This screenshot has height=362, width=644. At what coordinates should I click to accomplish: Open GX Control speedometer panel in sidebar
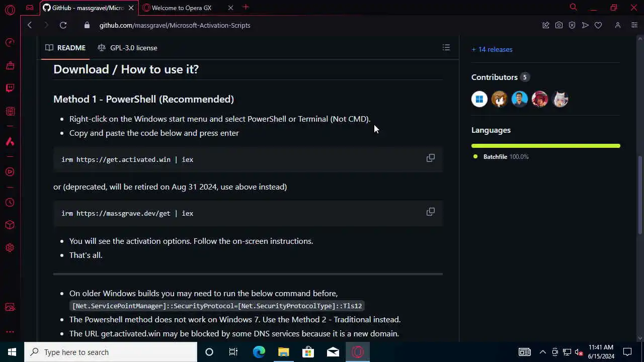point(10,42)
